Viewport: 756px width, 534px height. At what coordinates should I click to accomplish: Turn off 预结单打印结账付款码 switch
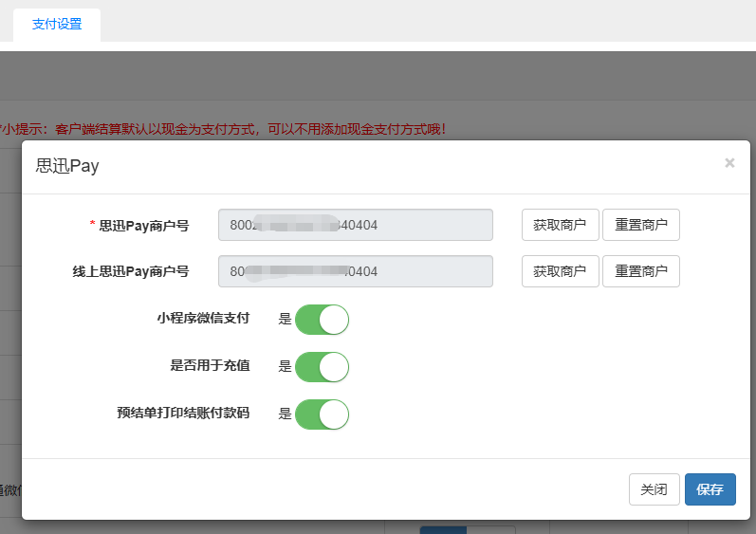pyautogui.click(x=323, y=414)
